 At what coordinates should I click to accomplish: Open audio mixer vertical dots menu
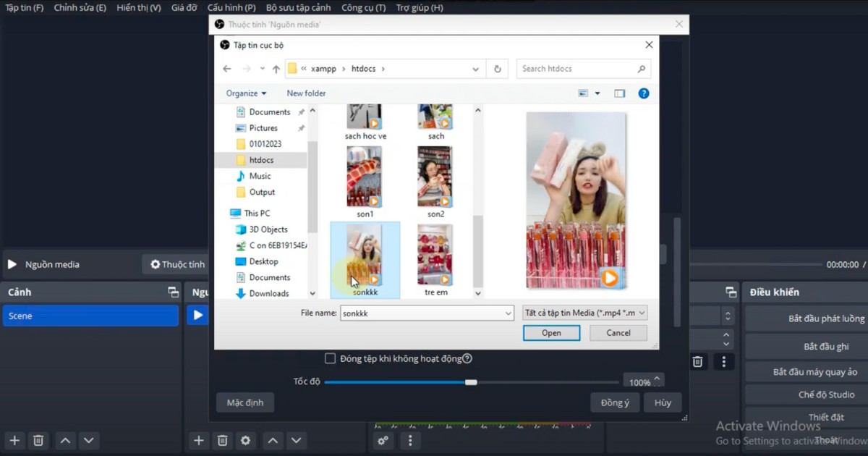[410, 440]
